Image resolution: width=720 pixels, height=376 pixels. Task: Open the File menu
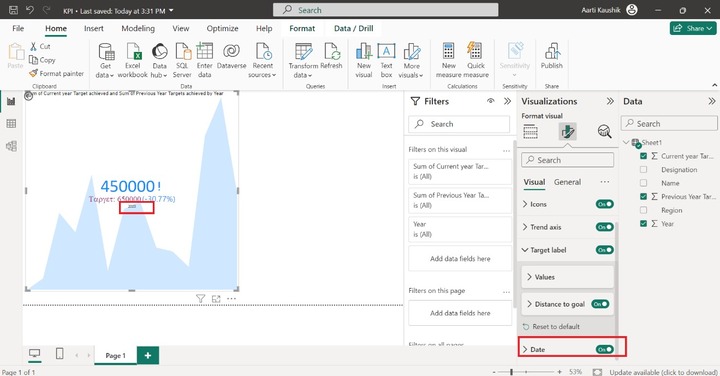click(x=18, y=28)
